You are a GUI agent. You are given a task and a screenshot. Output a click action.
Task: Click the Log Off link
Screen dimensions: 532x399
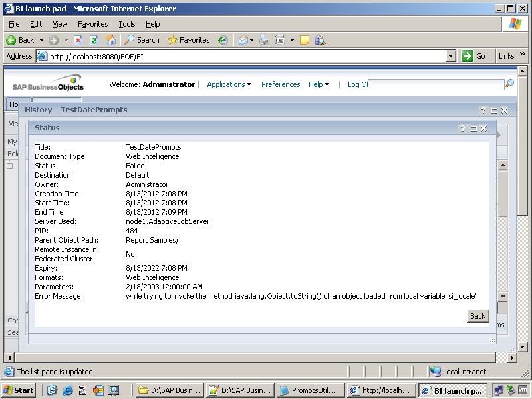coord(358,84)
